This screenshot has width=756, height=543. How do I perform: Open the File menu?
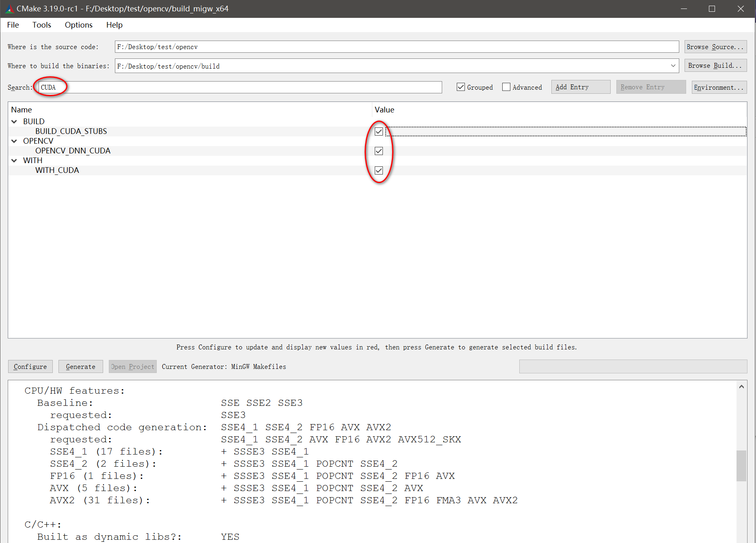pos(13,25)
